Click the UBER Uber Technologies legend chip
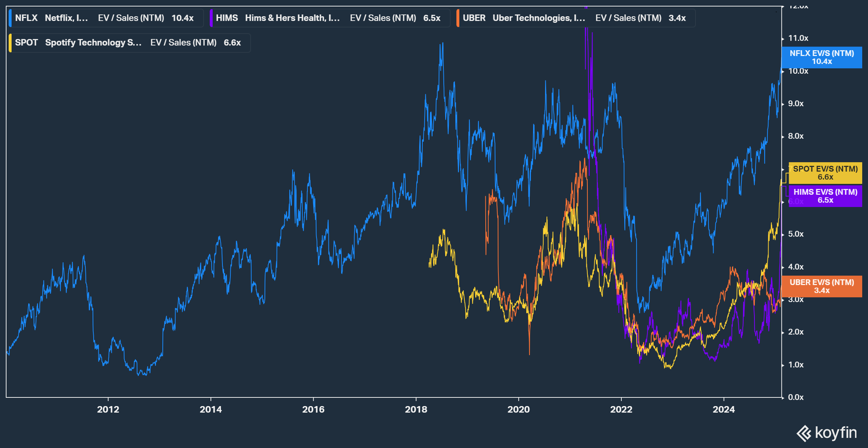This screenshot has width=868, height=448. [x=576, y=18]
